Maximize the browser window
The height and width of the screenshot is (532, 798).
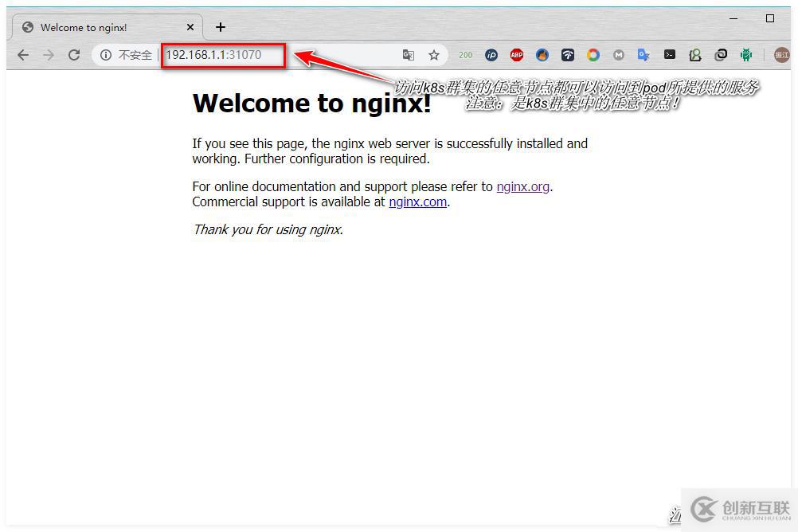770,18
